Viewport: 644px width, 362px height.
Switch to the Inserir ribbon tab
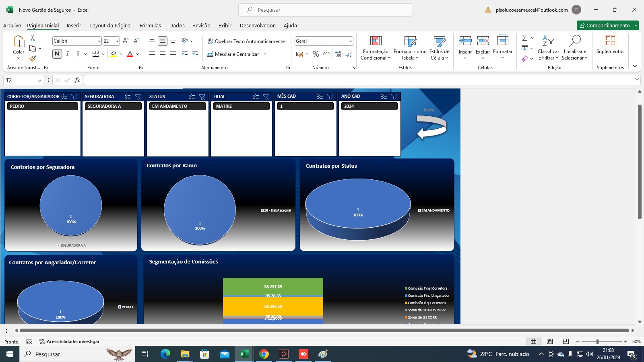coord(74,25)
